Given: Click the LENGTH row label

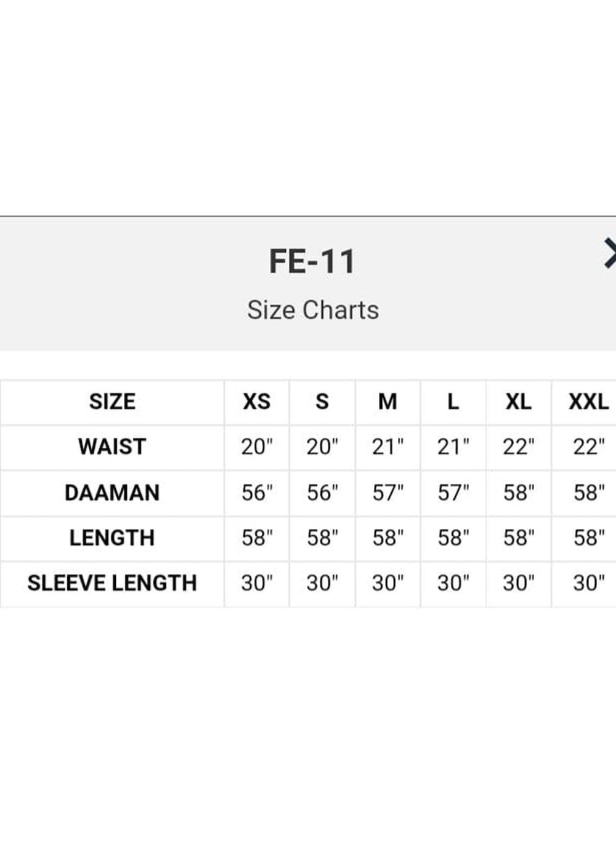Looking at the screenshot, I should click(112, 538).
